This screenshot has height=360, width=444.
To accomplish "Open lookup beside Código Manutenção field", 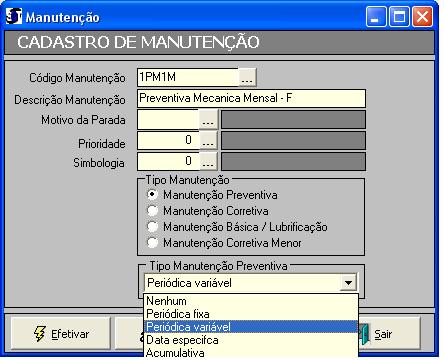I will [x=247, y=77].
